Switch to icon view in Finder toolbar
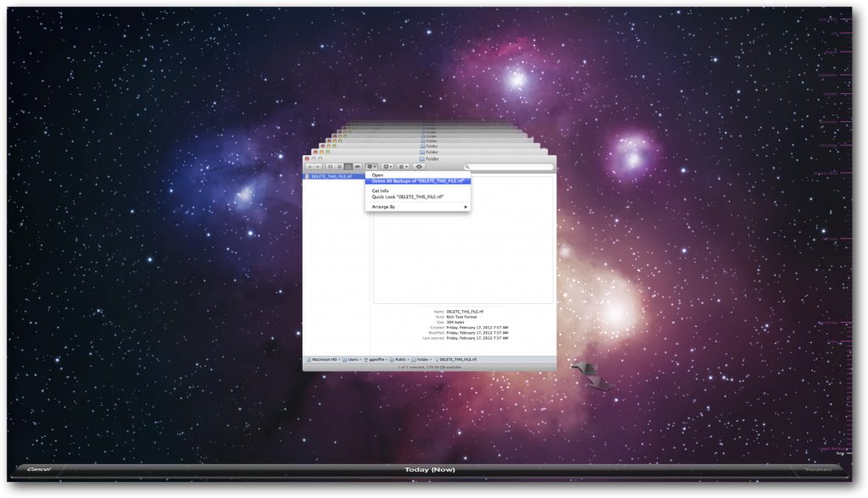The width and height of the screenshot is (868, 498). pyautogui.click(x=330, y=167)
